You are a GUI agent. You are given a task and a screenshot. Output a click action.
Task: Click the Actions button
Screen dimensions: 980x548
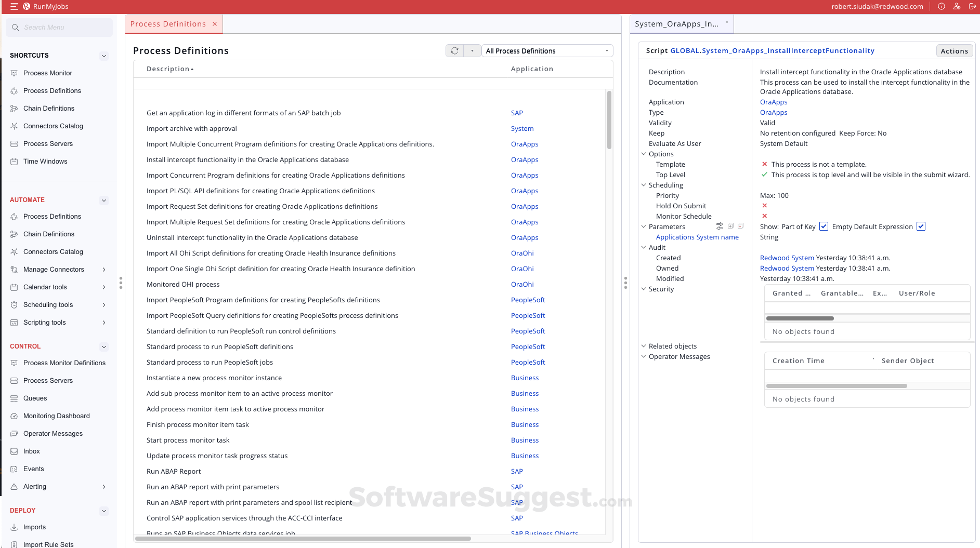tap(953, 50)
